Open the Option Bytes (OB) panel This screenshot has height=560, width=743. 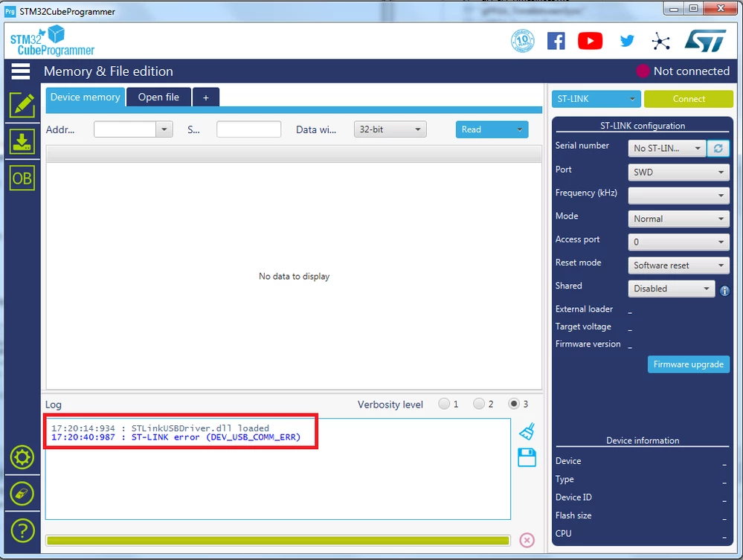(22, 178)
